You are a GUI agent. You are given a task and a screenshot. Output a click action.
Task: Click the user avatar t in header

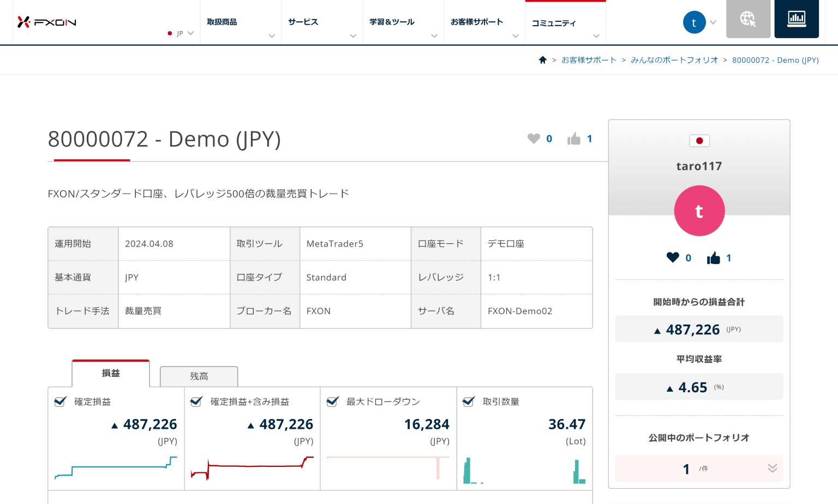click(x=694, y=22)
